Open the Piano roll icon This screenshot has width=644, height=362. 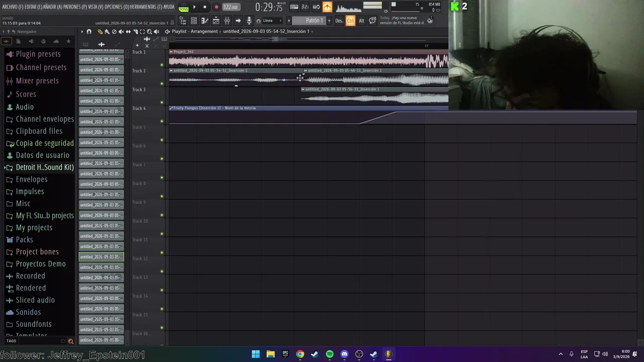click(205, 21)
